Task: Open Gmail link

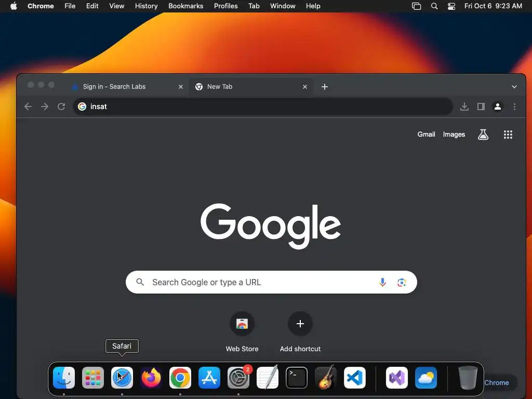Action: click(x=426, y=135)
